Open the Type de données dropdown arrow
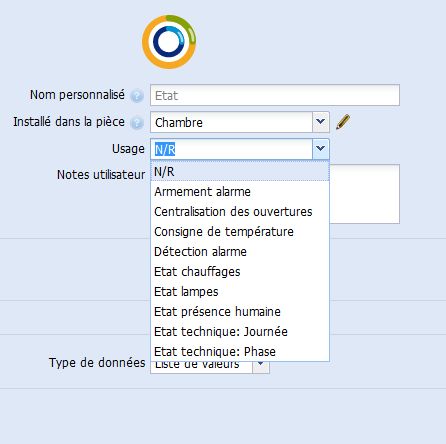This screenshot has width=446, height=444. tap(261, 366)
